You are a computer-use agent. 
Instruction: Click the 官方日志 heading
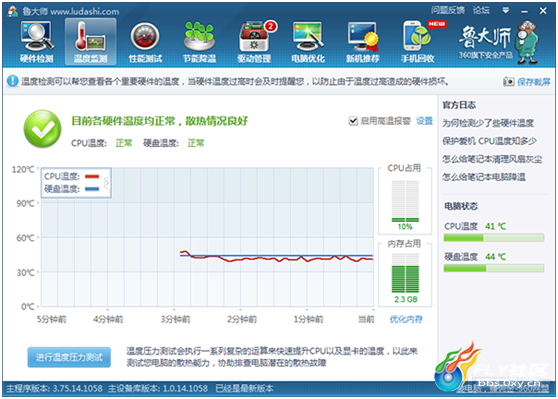(459, 105)
